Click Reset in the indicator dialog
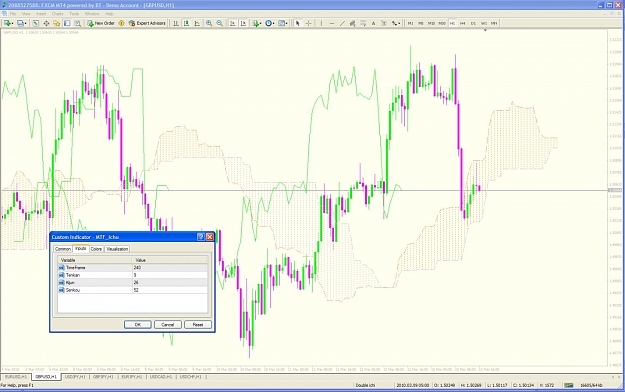This screenshot has width=625, height=392. (198, 325)
